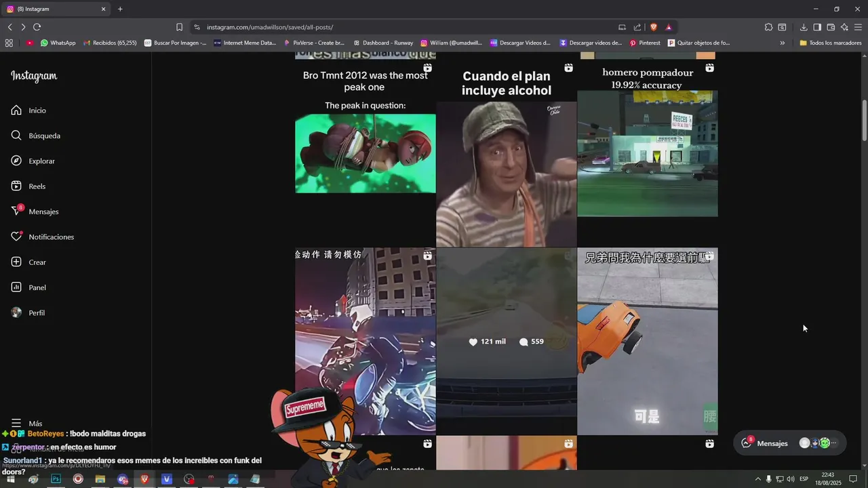Viewport: 868px width, 488px height.
Task: Open the orange car reel thumbnail
Action: click(648, 341)
